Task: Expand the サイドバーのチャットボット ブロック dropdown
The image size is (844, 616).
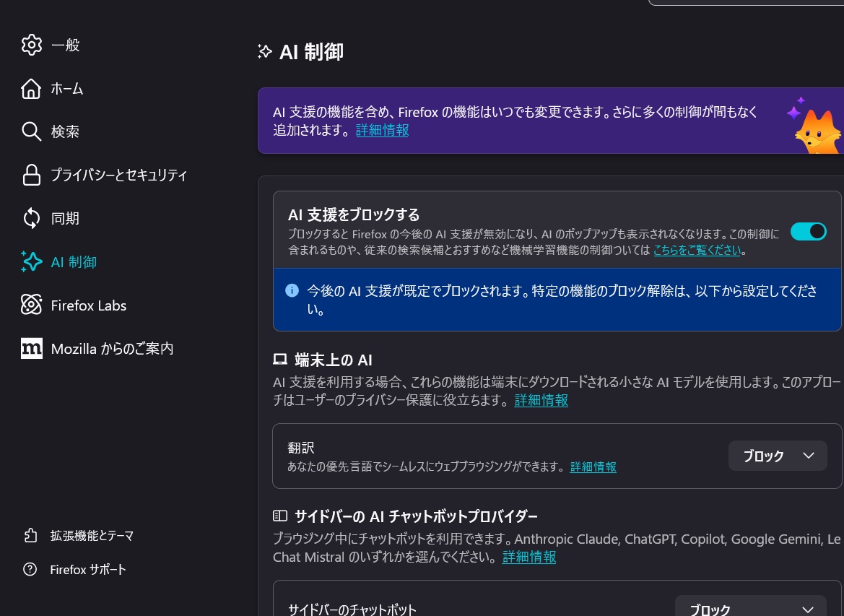Action: (x=750, y=609)
